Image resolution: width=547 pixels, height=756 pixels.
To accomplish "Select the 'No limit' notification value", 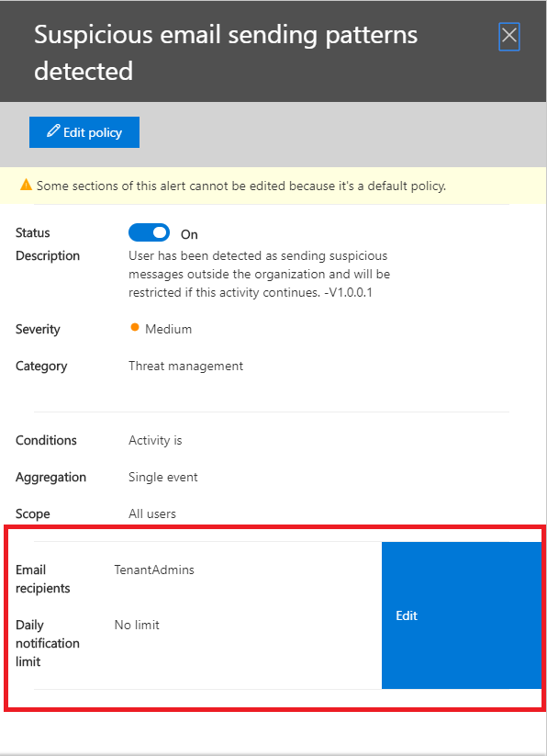I will point(137,625).
